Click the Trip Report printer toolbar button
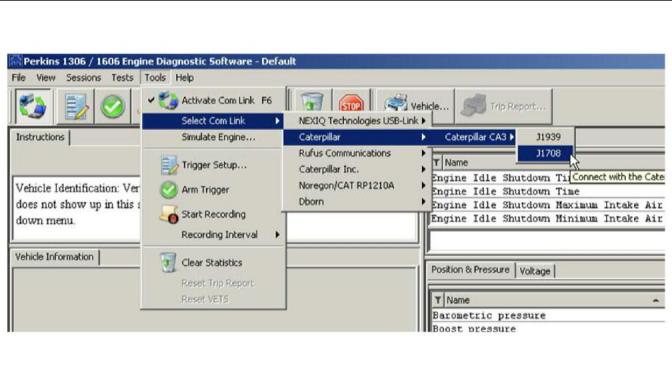This screenshot has width=672, height=386. (x=504, y=106)
